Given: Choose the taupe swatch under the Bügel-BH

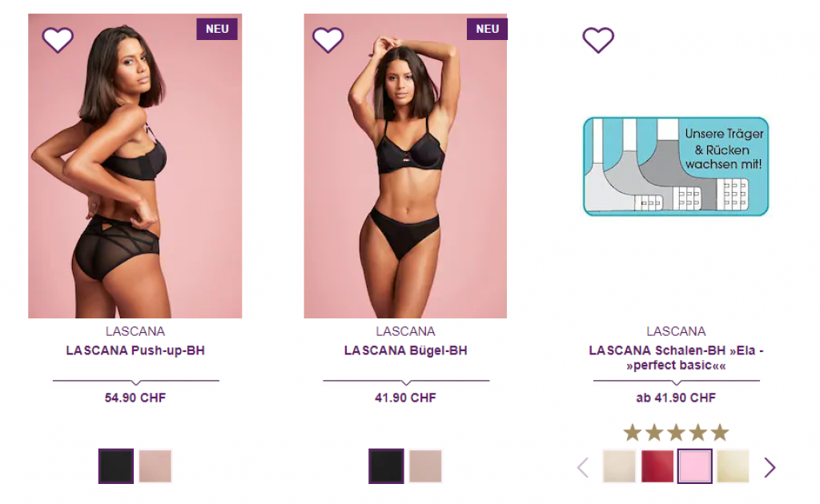Looking at the screenshot, I should pyautogui.click(x=426, y=466).
